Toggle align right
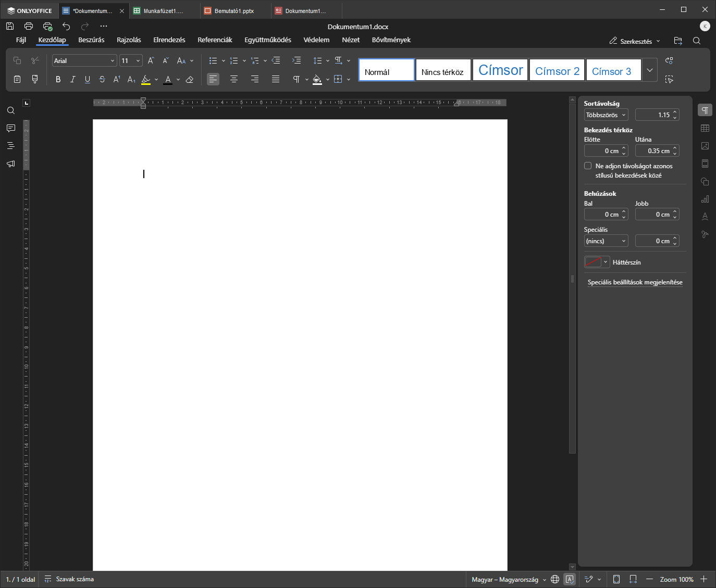 point(255,79)
